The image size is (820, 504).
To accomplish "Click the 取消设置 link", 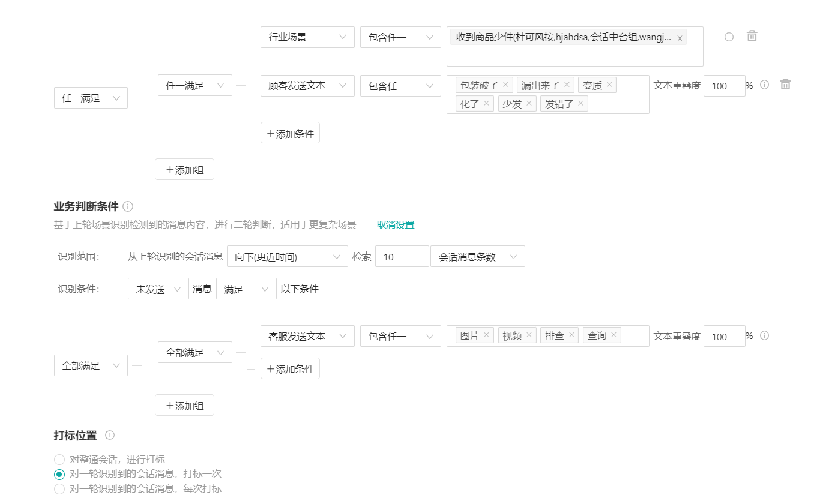I will [395, 225].
